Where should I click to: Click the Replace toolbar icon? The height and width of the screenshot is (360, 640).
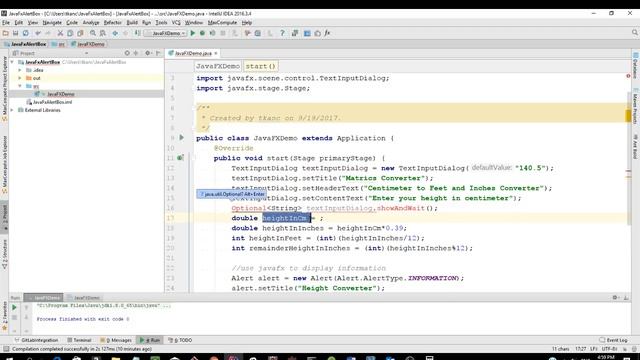[103, 33]
